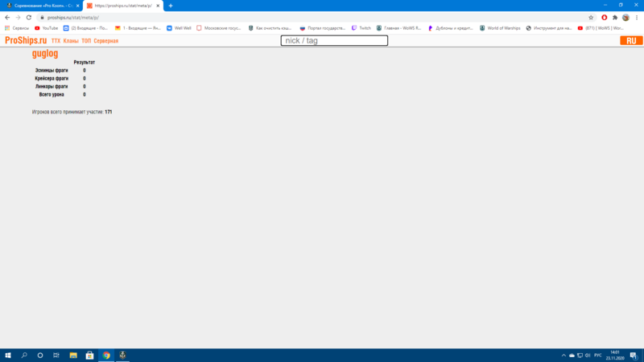Open the Chrome three-dot menu
This screenshot has height=362, width=644.
click(x=637, y=18)
